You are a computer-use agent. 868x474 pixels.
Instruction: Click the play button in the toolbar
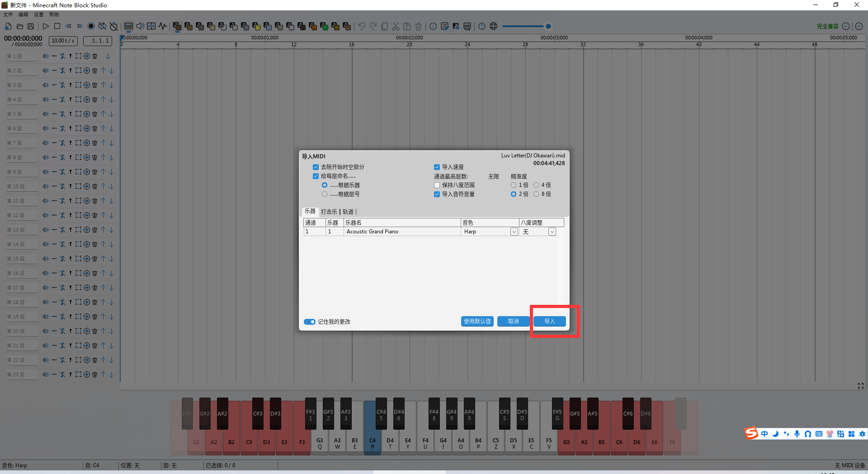pyautogui.click(x=46, y=26)
